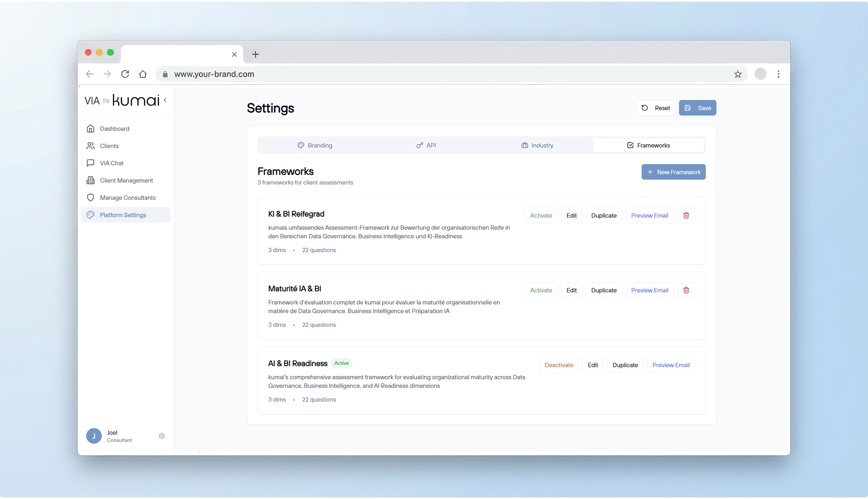Image resolution: width=868 pixels, height=499 pixels.
Task: Activate the Maturité IA & BI framework
Action: point(541,290)
